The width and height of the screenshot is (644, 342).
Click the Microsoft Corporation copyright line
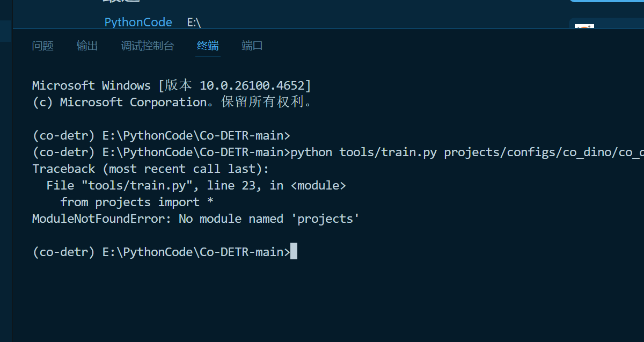(172, 102)
